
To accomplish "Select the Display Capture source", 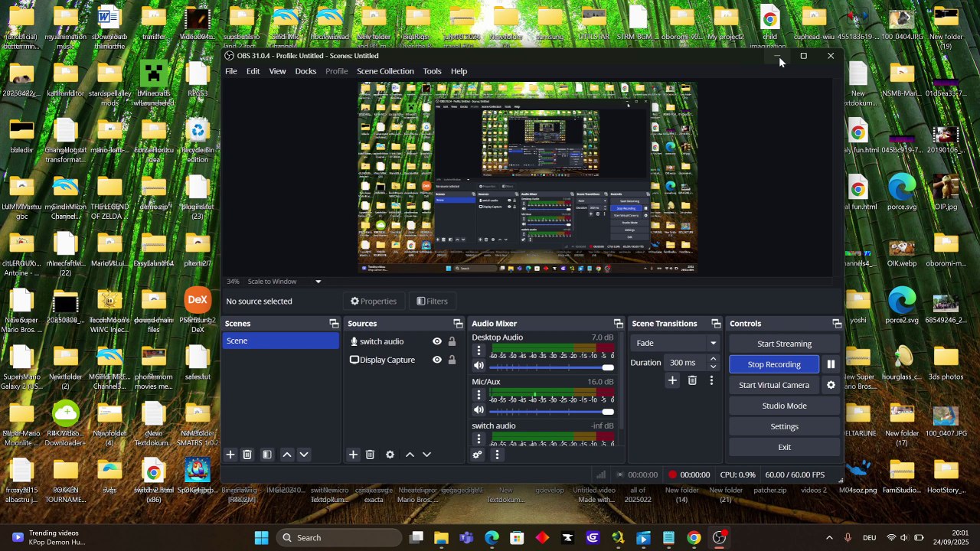I will 387,360.
